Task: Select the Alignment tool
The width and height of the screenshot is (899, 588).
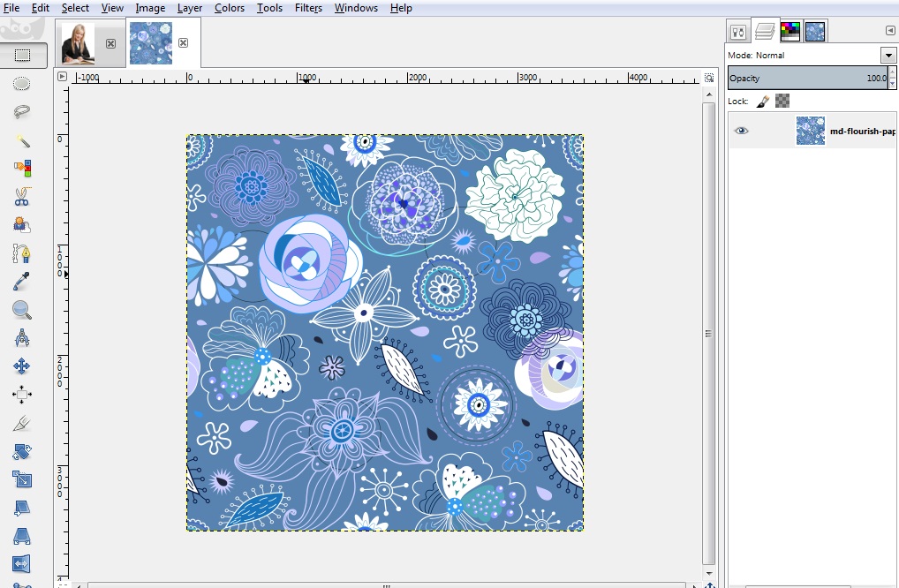Action: click(22, 395)
